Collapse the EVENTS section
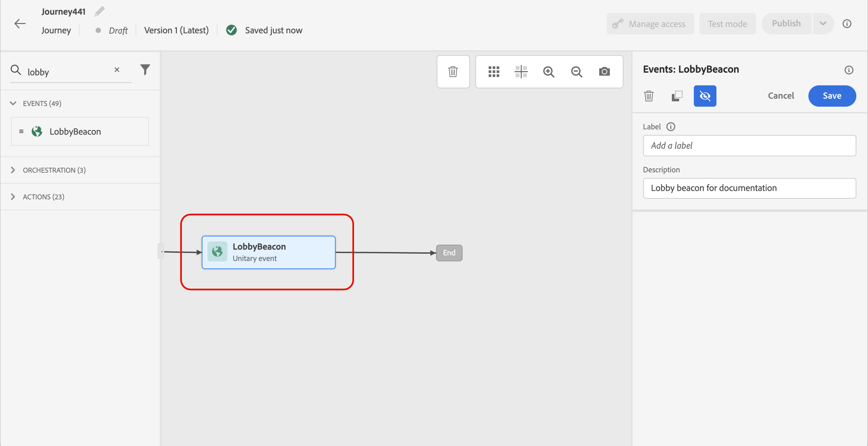The image size is (868, 446). click(13, 103)
